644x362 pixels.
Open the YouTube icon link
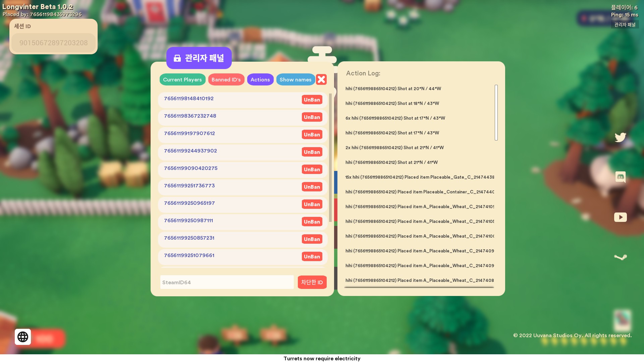pyautogui.click(x=620, y=217)
